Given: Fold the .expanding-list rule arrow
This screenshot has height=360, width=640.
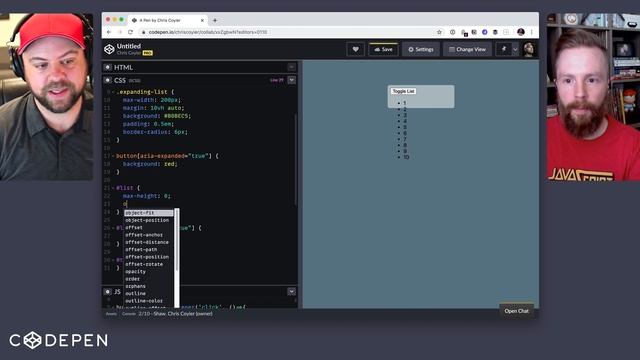Looking at the screenshot, I should [113, 92].
